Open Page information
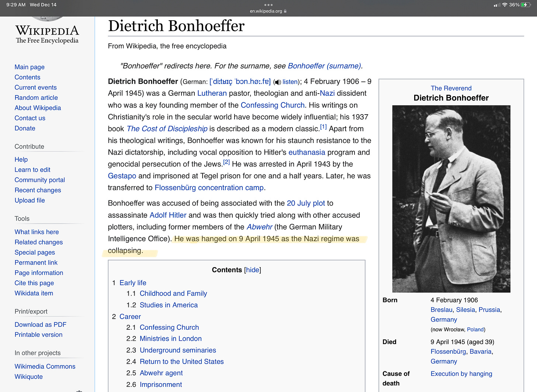Screen dimensions: 537x392 click(x=39, y=273)
